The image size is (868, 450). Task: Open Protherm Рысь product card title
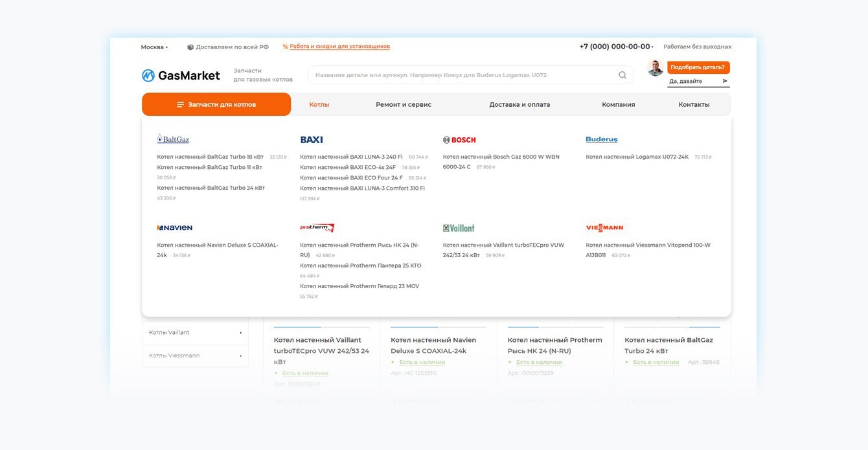tap(555, 345)
